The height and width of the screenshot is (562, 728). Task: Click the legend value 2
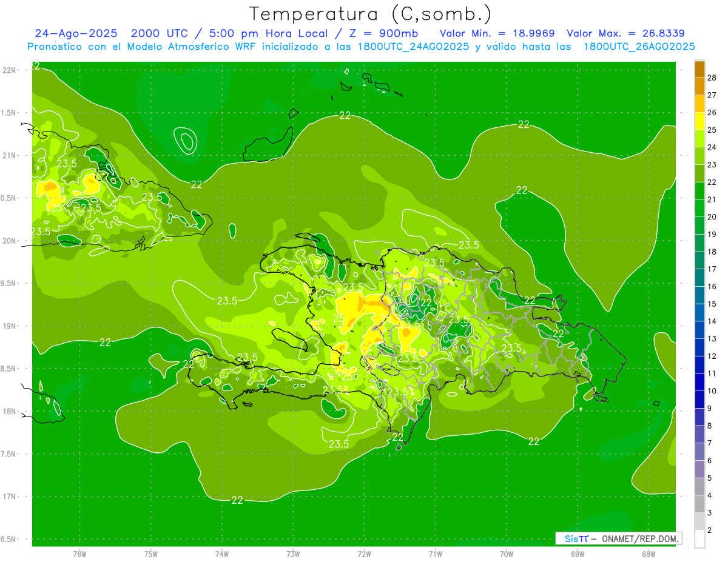click(710, 530)
